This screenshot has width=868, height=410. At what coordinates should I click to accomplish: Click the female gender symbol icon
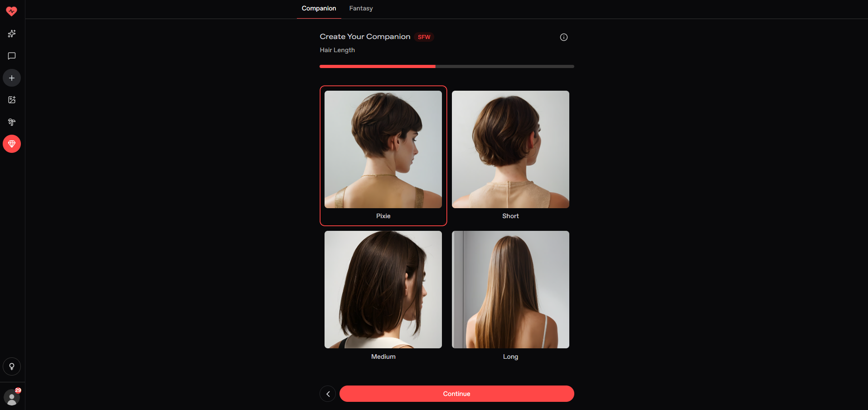pyautogui.click(x=12, y=366)
